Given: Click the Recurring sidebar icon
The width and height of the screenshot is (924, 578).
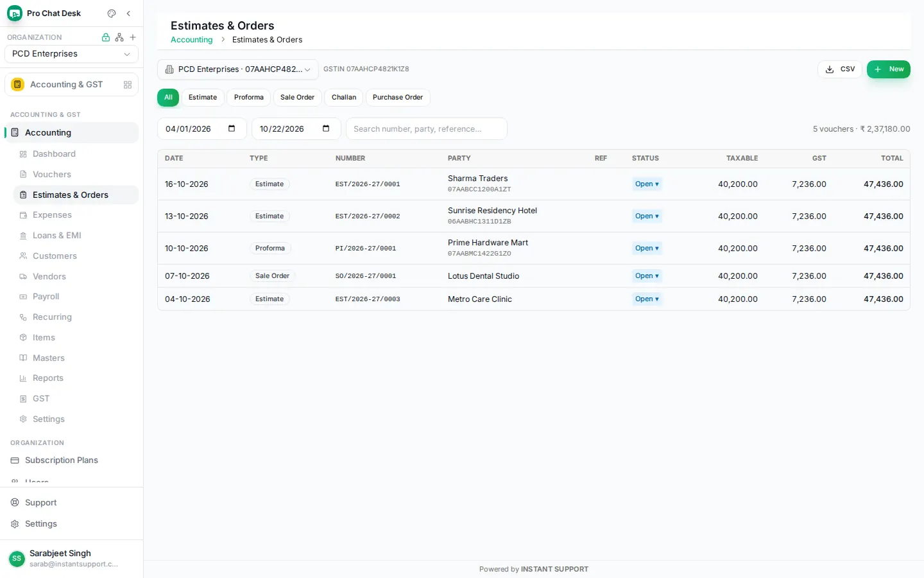Looking at the screenshot, I should (23, 317).
